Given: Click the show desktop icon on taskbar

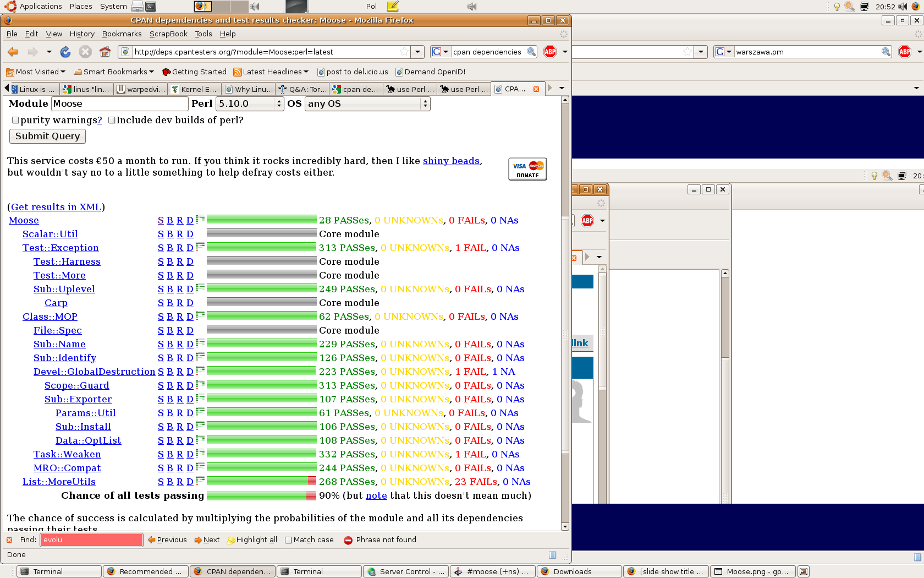Looking at the screenshot, I should click(804, 571).
